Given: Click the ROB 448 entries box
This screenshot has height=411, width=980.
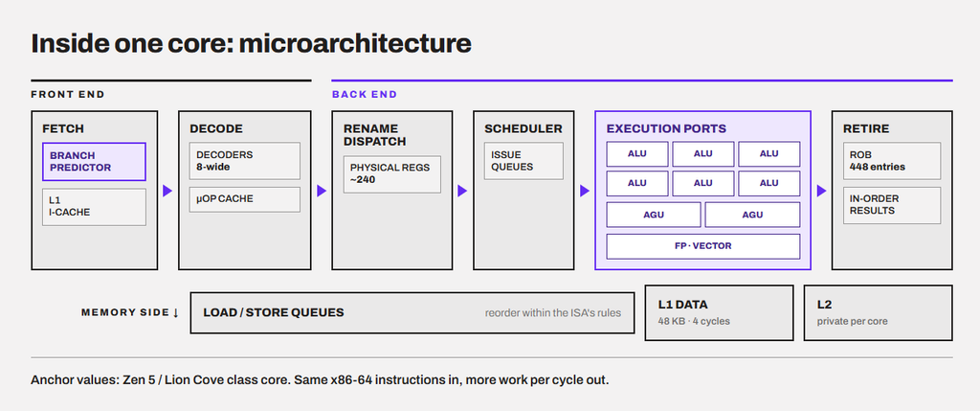Looking at the screenshot, I should click(x=892, y=161).
